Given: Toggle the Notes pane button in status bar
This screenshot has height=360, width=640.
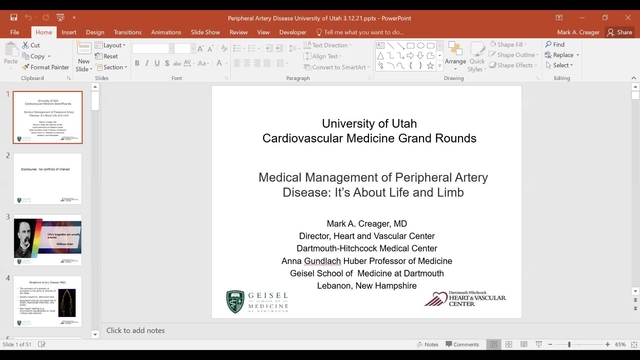Looking at the screenshot, I should 427,344.
